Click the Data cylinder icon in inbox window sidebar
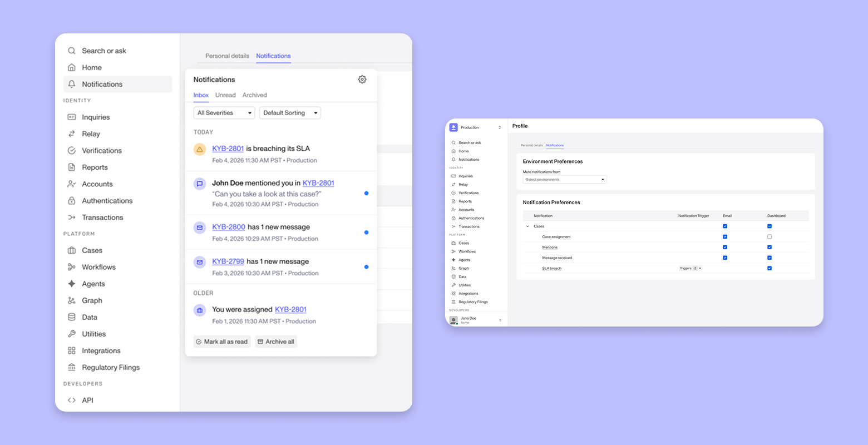 click(72, 317)
